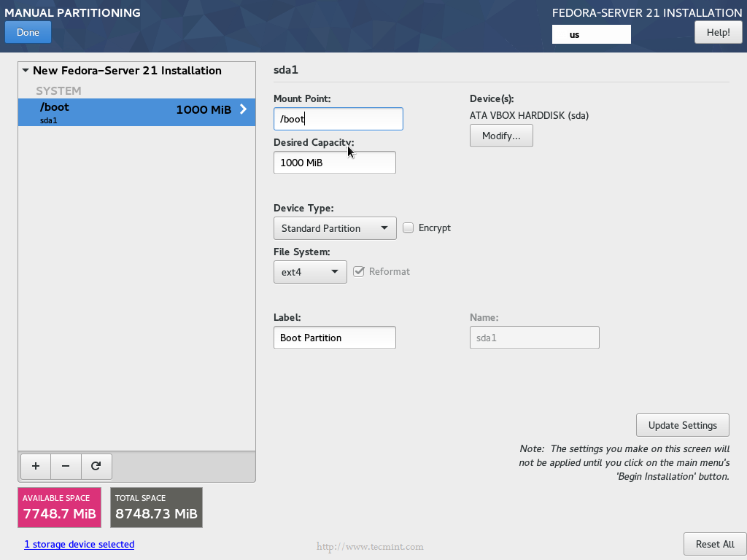The image size is (747, 560).
Task: Select the /boot sda1 partition row
Action: click(136, 112)
